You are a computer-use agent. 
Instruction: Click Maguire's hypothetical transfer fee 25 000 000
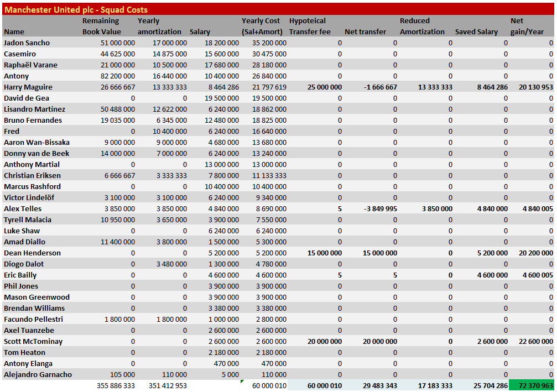tap(325, 87)
